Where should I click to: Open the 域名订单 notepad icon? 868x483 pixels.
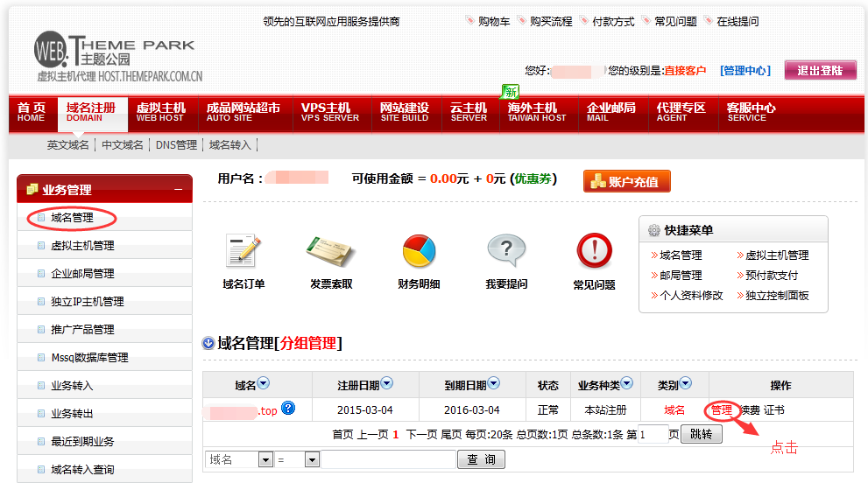click(243, 251)
